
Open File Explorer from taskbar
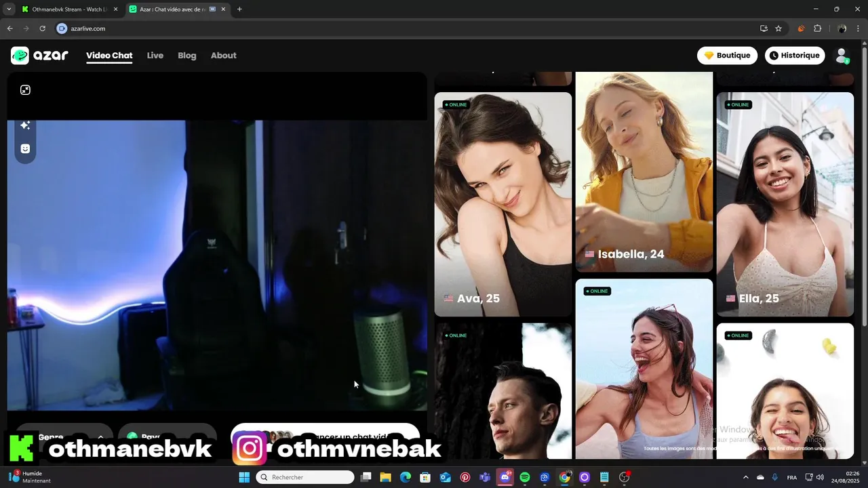pos(385,477)
